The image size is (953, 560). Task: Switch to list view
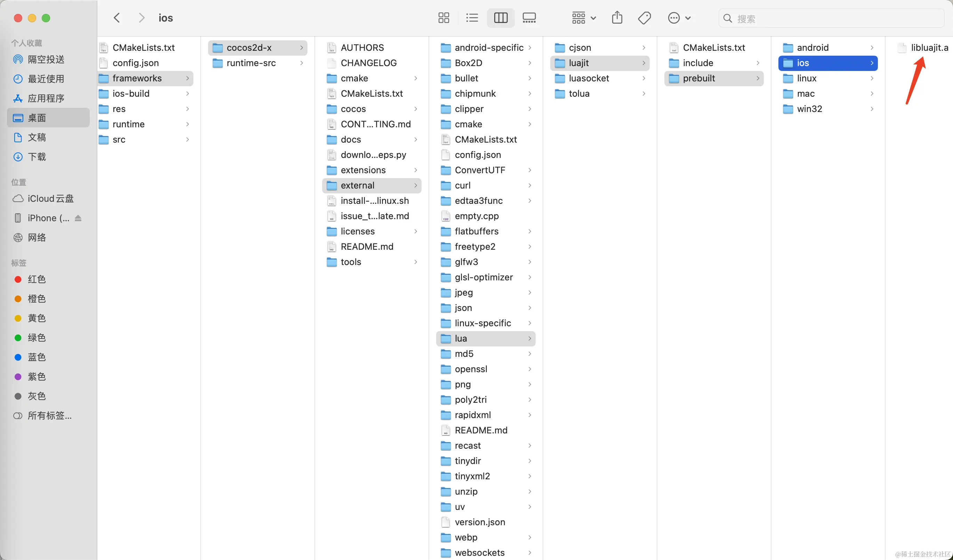click(472, 18)
